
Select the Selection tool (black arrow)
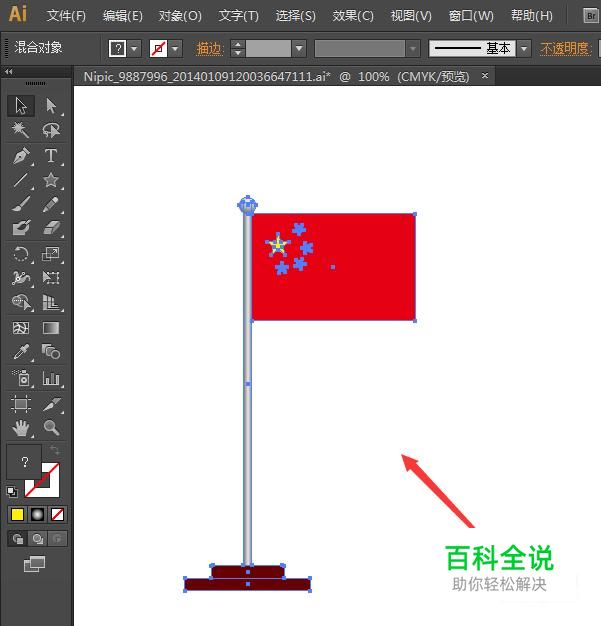click(x=21, y=106)
